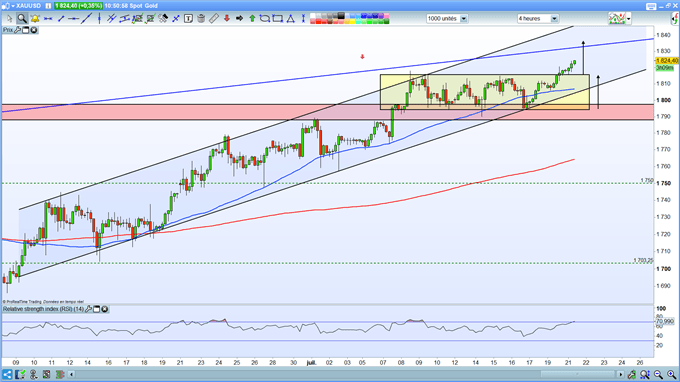Select the Fibonacci retracement tool
Screen dimensions: 680x382
coord(137,19)
